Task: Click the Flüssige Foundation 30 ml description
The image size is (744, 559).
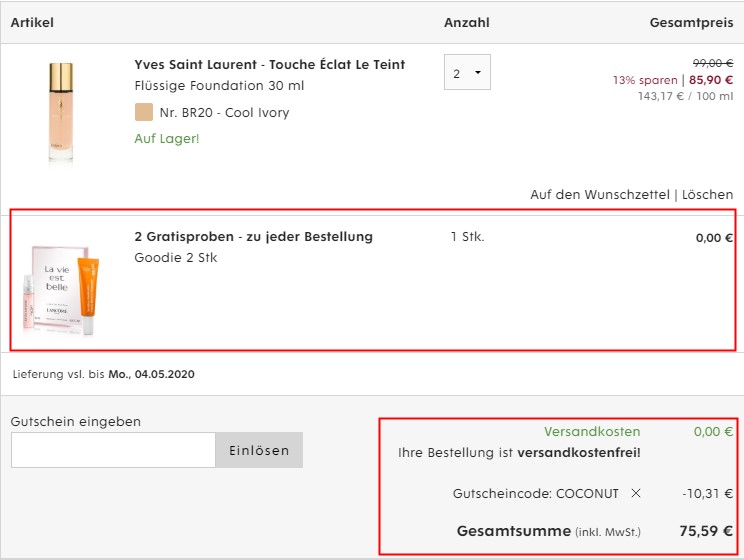Action: coord(219,86)
